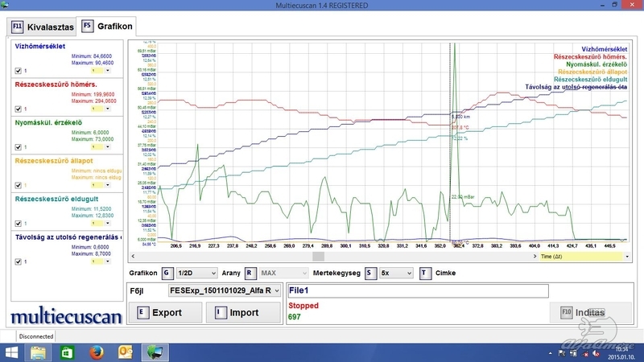The width and height of the screenshot is (644, 362).
Task: Toggle the Nyomáskül. érzékelő checkbox
Action: tap(19, 147)
